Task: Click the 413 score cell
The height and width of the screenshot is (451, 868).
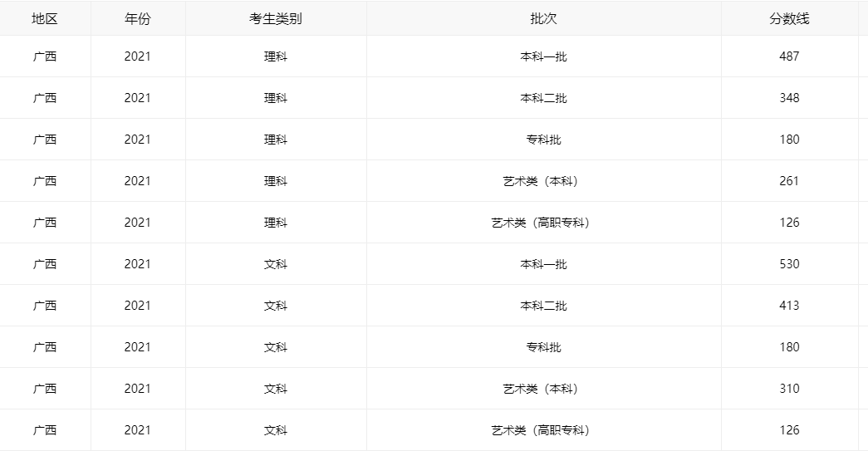Action: coord(789,306)
